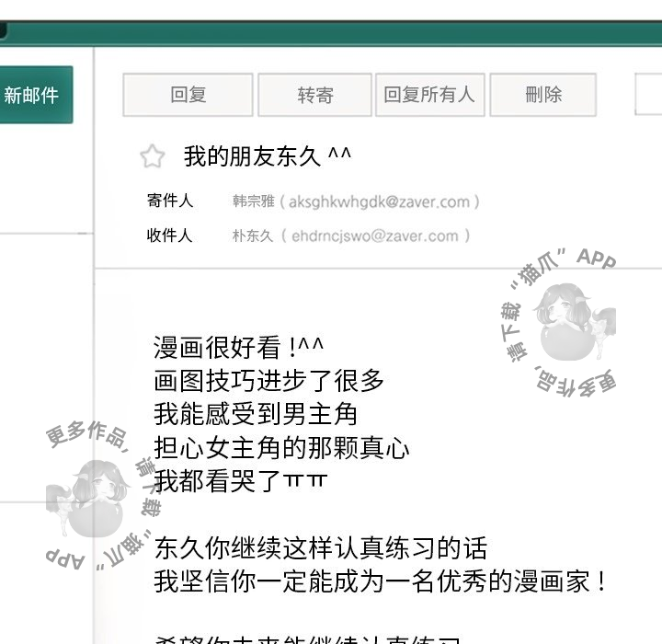Click the 寄件人 sender label
Image resolution: width=662 pixels, height=644 pixels.
169,201
